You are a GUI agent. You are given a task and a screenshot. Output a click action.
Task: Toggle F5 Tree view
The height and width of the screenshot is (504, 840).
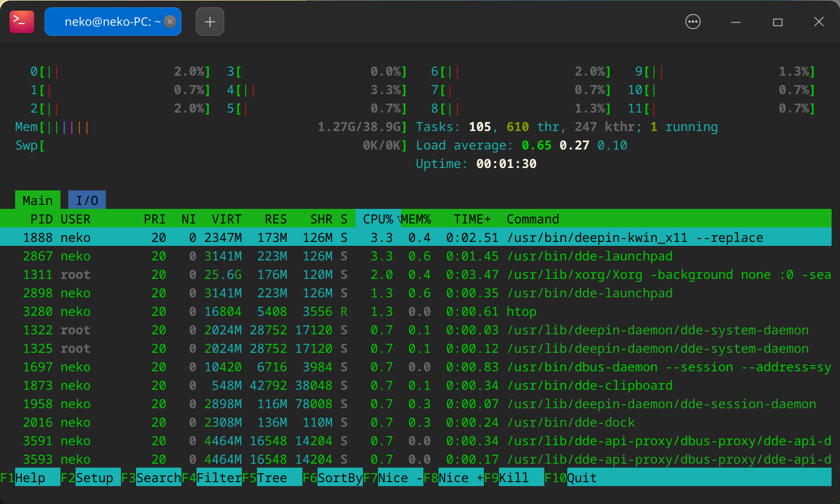tap(272, 478)
